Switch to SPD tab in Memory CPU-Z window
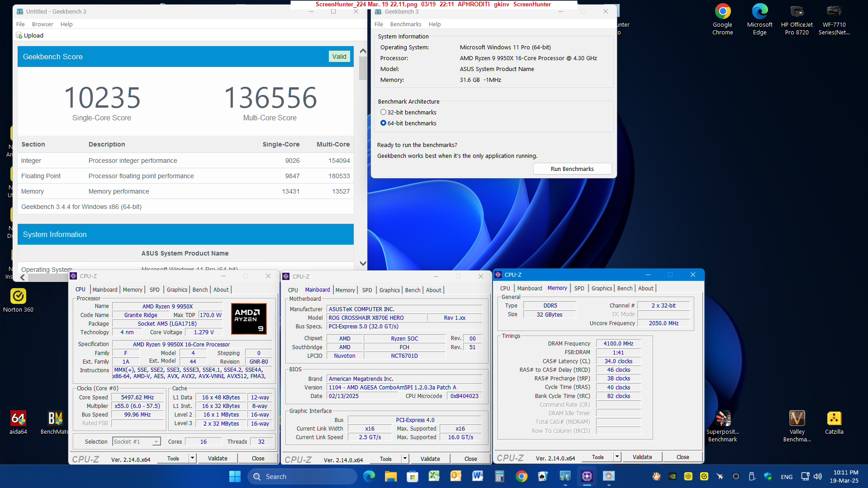This screenshot has width=868, height=488. 579,288
